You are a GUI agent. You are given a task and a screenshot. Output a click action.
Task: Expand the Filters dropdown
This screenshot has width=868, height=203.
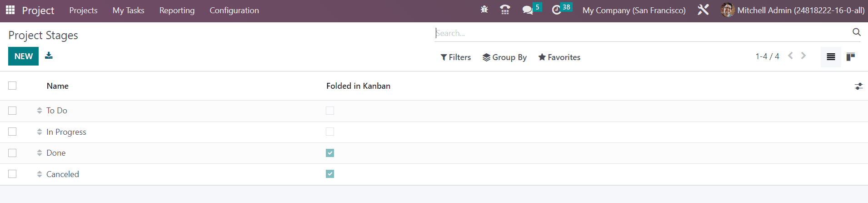(456, 57)
